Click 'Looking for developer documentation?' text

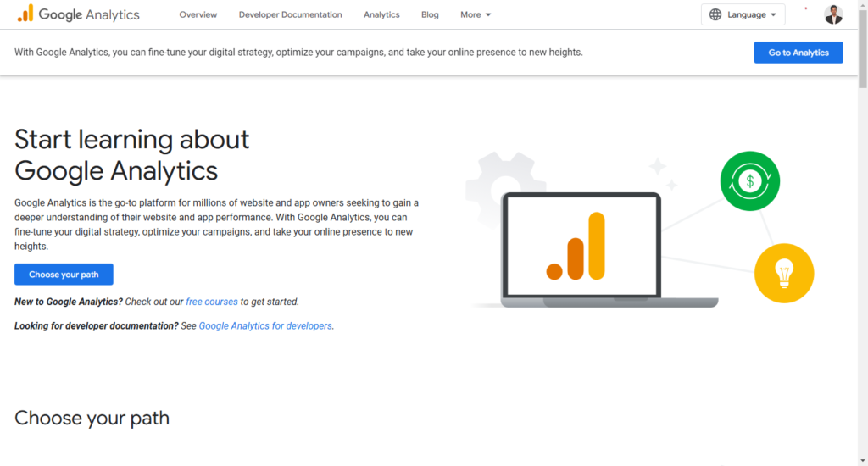pyautogui.click(x=97, y=326)
